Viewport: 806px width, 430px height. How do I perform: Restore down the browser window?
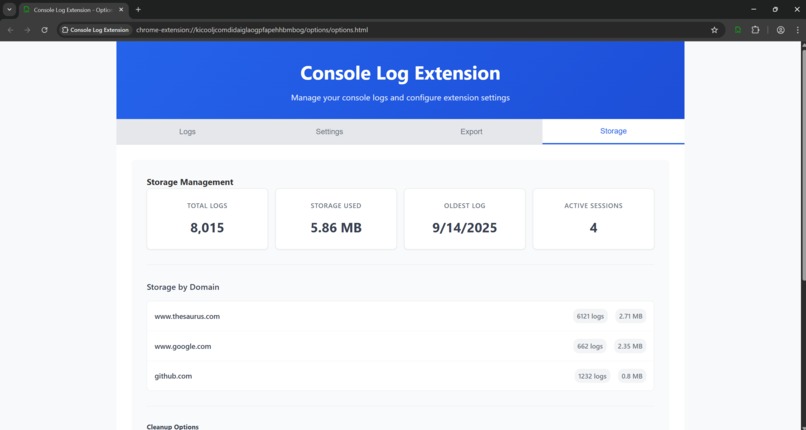point(775,9)
